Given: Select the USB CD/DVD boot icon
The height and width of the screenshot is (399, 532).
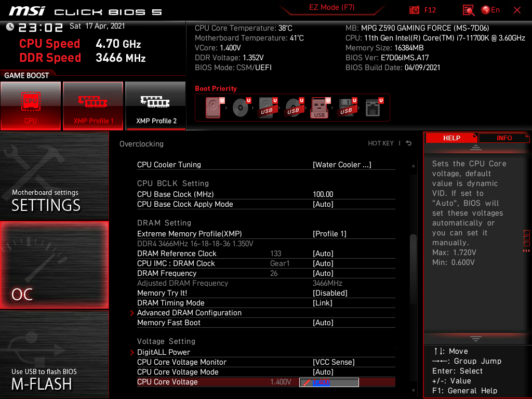Looking at the screenshot, I should point(294,108).
